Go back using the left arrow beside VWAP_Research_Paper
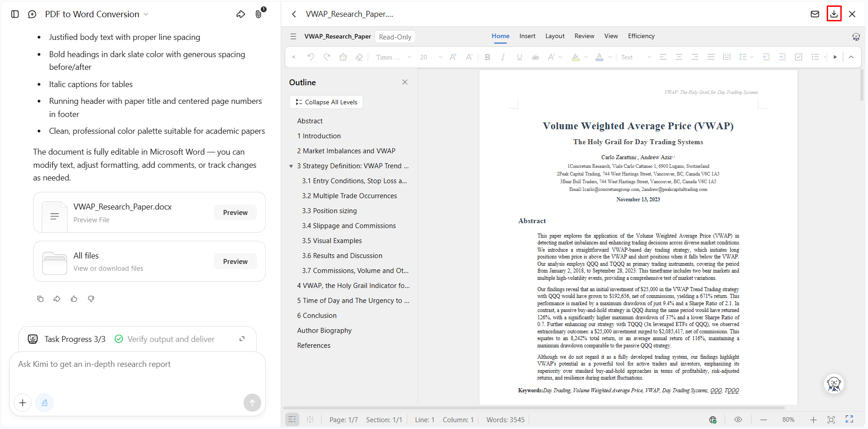The image size is (868, 429). (x=294, y=14)
